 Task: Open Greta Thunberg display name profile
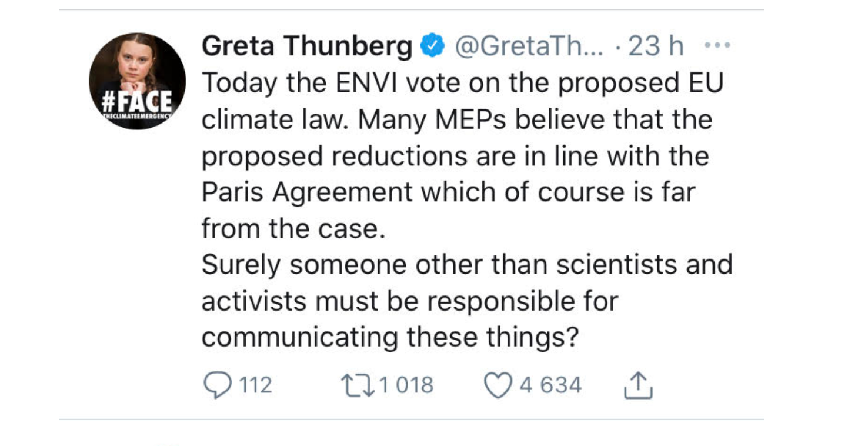pos(307,46)
